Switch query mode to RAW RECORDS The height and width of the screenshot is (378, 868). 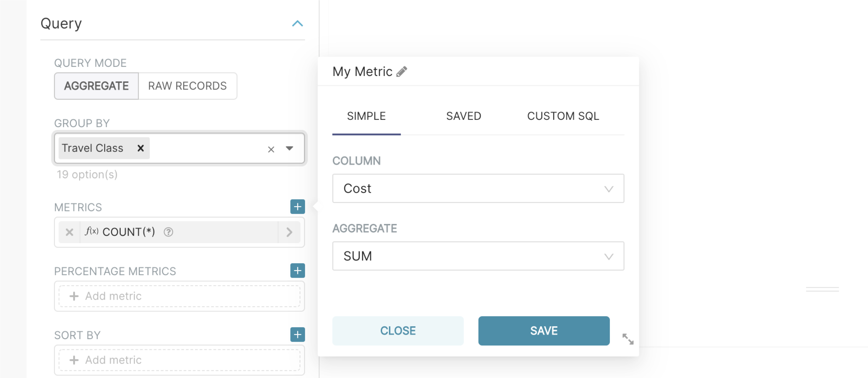tap(187, 86)
